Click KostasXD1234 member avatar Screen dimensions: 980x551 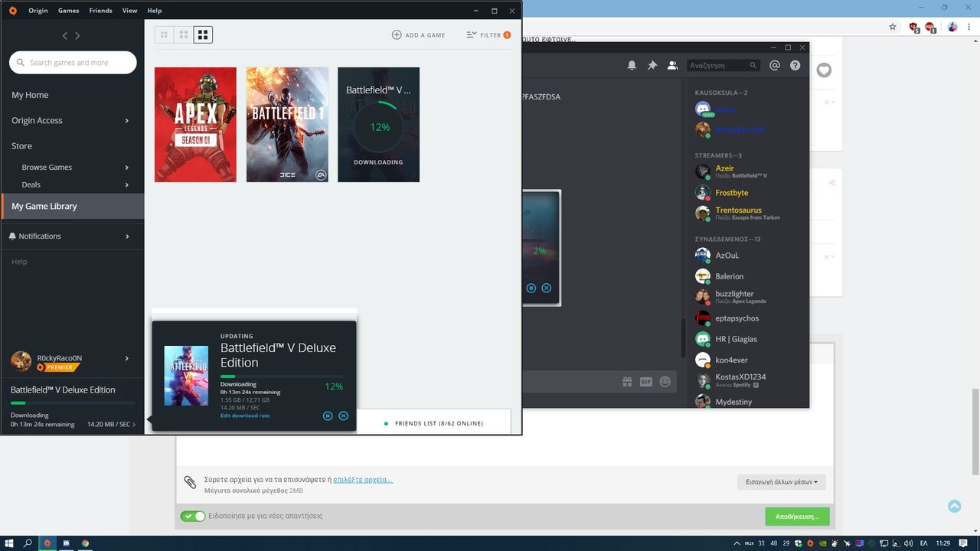[x=703, y=380]
